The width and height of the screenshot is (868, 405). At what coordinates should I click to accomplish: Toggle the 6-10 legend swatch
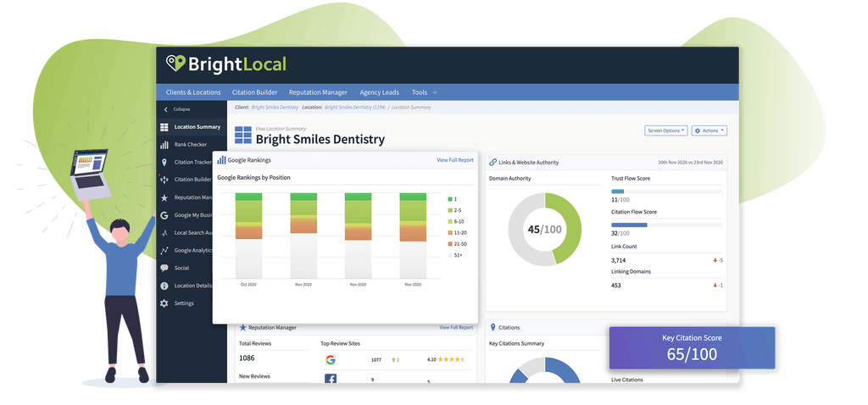450,221
